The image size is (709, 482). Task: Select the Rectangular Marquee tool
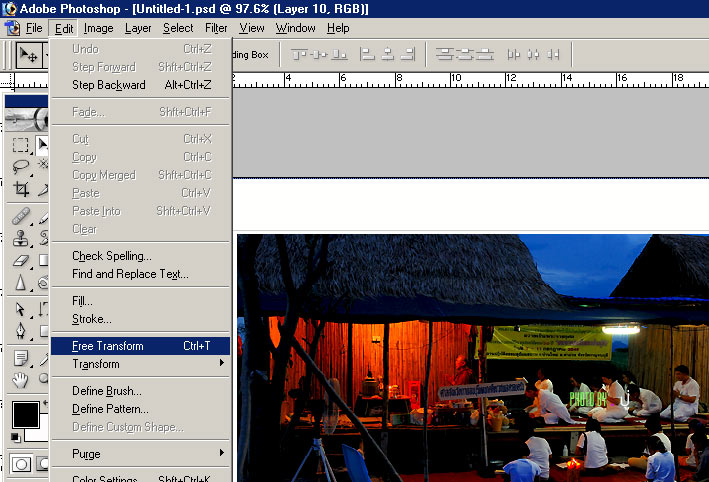[x=20, y=146]
